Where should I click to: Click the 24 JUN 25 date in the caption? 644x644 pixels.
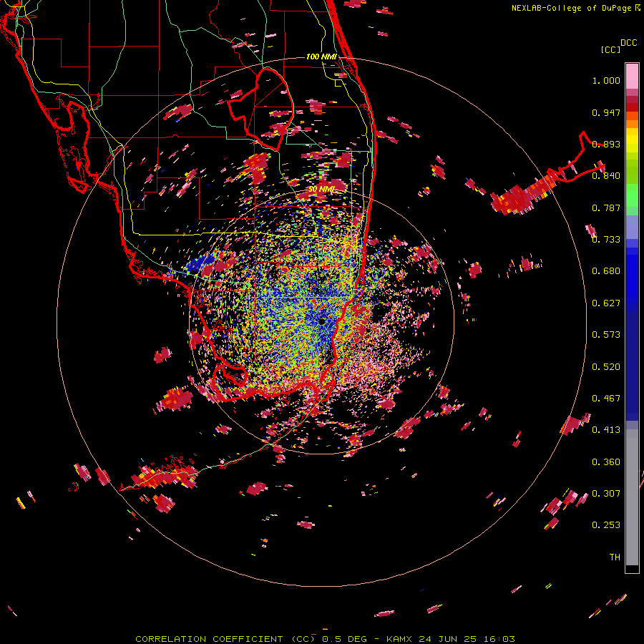448,639
